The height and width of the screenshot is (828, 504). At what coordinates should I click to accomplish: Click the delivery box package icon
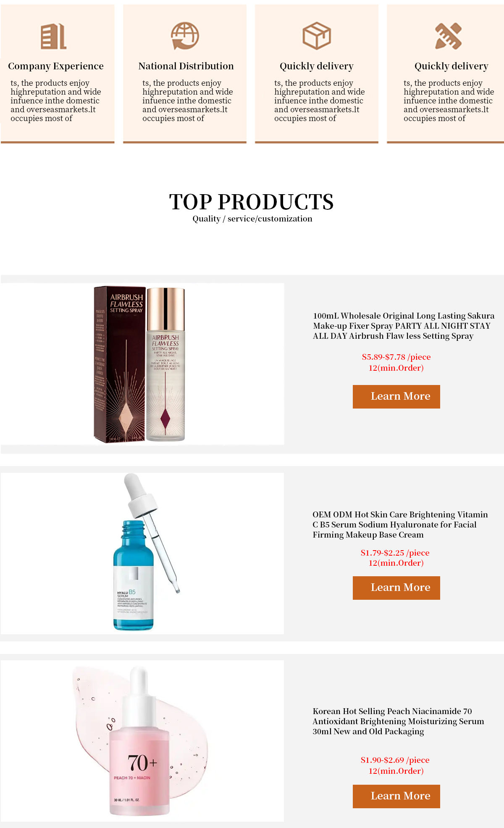coord(317,36)
